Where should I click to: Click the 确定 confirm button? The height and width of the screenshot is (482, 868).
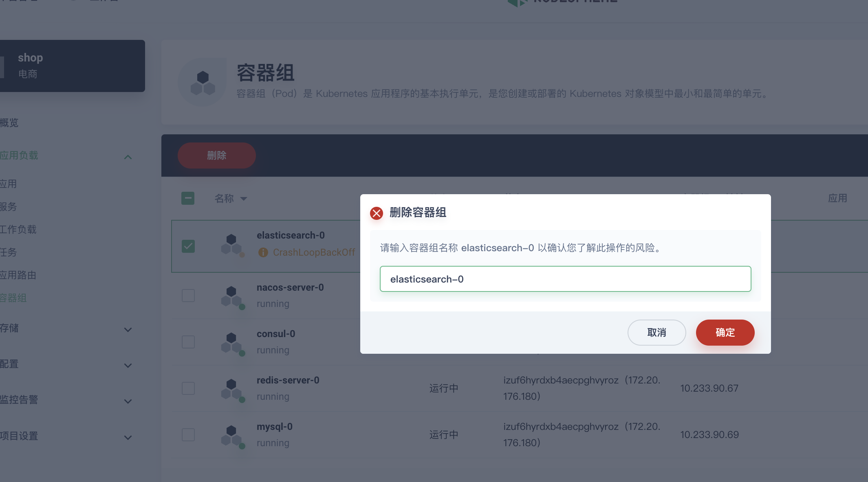pyautogui.click(x=725, y=333)
